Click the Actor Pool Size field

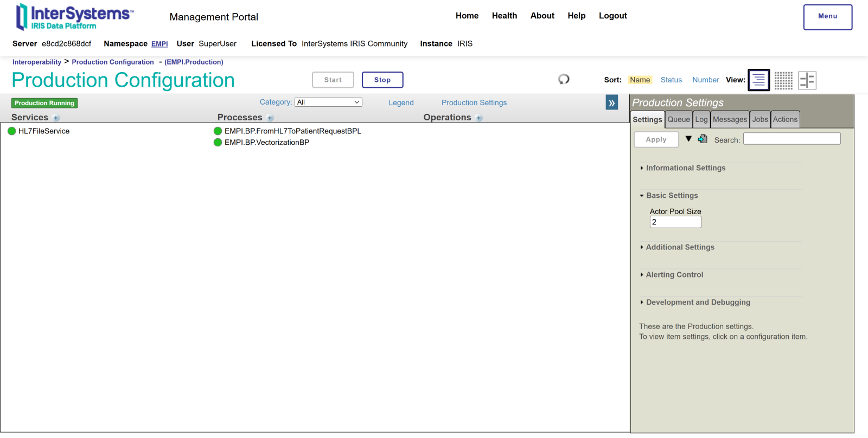(675, 222)
